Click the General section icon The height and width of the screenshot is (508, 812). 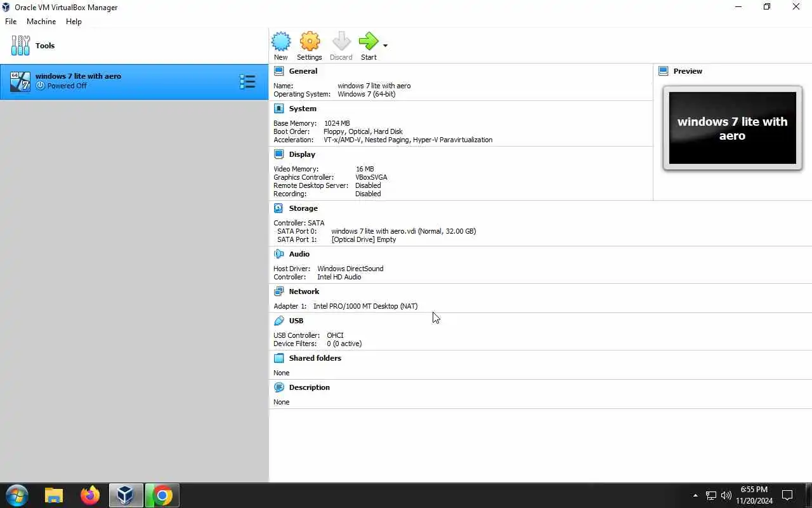tap(278, 71)
